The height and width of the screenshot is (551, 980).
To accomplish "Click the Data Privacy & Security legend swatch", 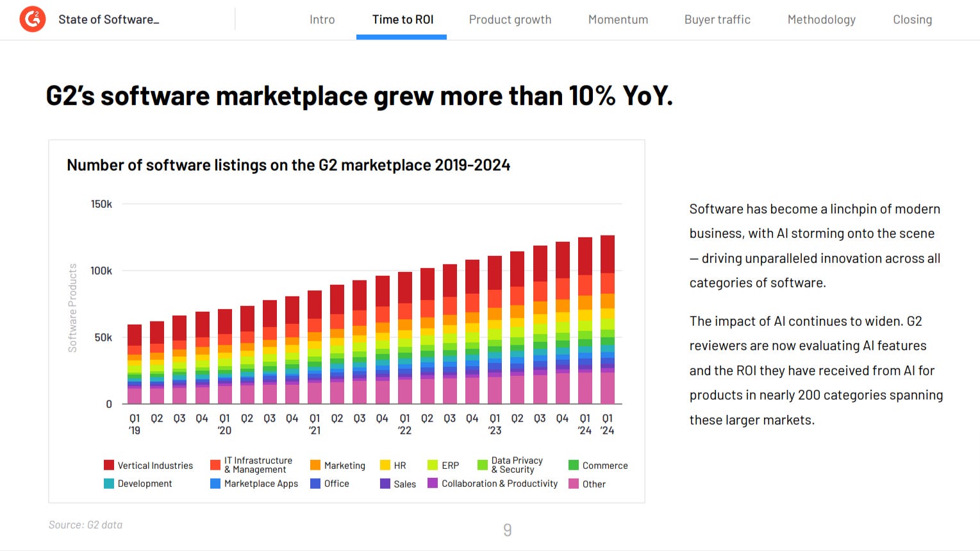I will 483,465.
